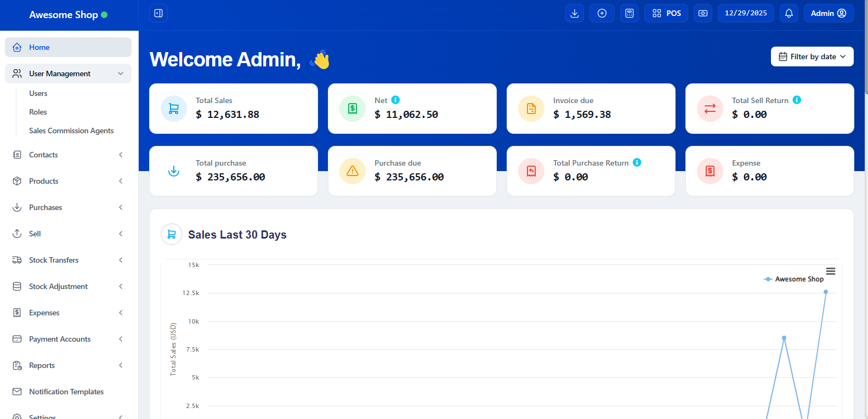Click the date field showing 12/29/2025
Viewport: 868px width, 419px height.
coord(745,13)
